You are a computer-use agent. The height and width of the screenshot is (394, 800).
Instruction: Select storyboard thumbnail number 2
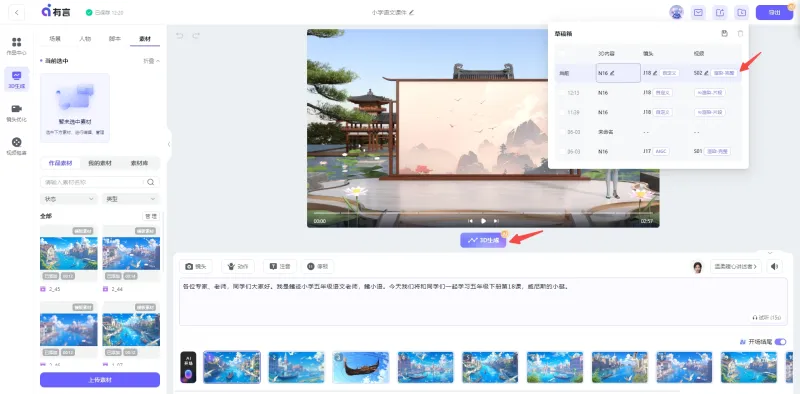296,367
